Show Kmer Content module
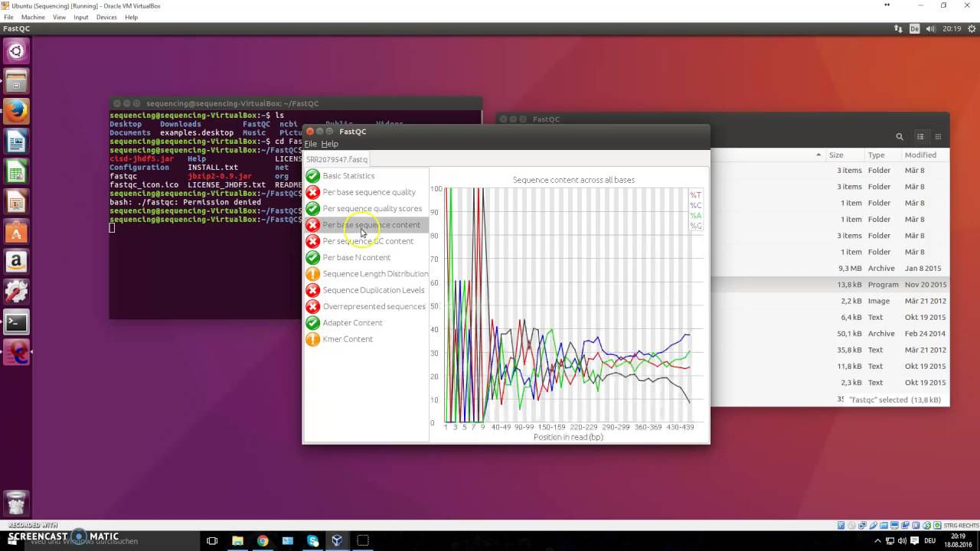 click(366, 339)
